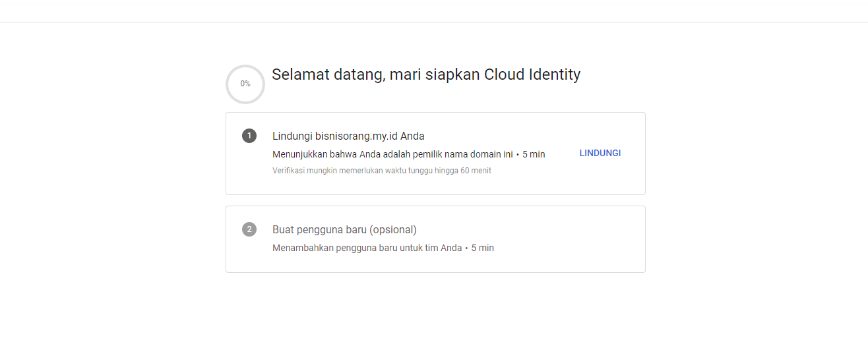Screen dimensions: 868x342
Task: Click the word 'Lindungi' in step 1 title
Action: pos(292,136)
